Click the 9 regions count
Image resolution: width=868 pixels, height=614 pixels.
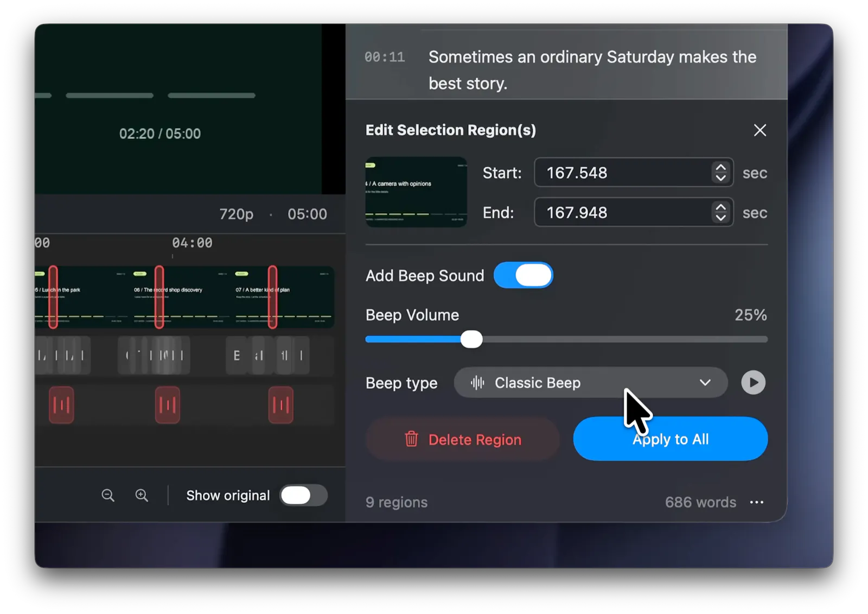coord(397,502)
